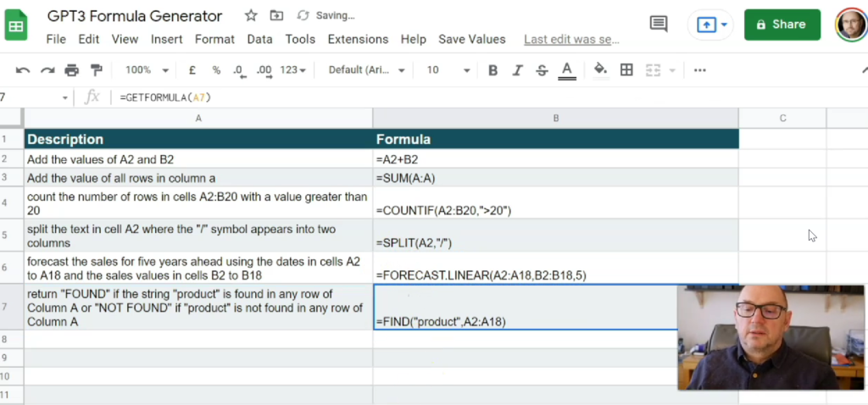Select the paint format roller

(x=97, y=70)
